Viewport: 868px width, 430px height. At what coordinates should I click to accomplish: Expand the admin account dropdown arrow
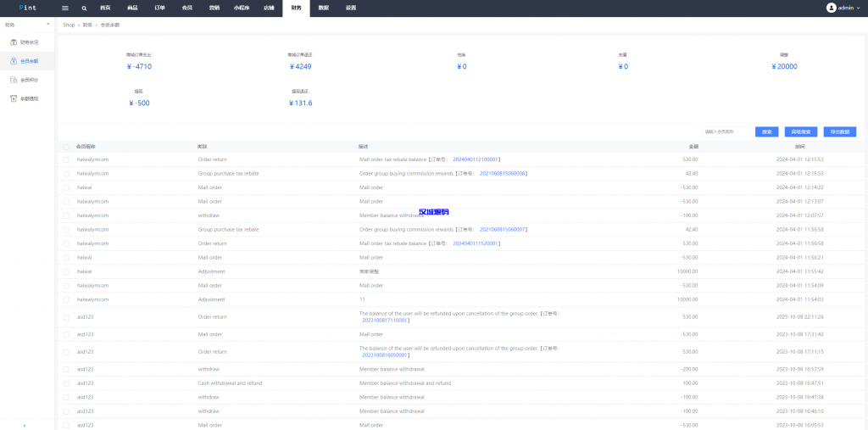point(858,8)
